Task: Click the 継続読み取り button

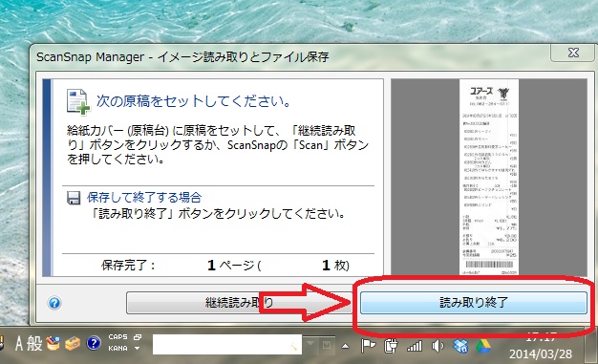Action: coord(239,303)
